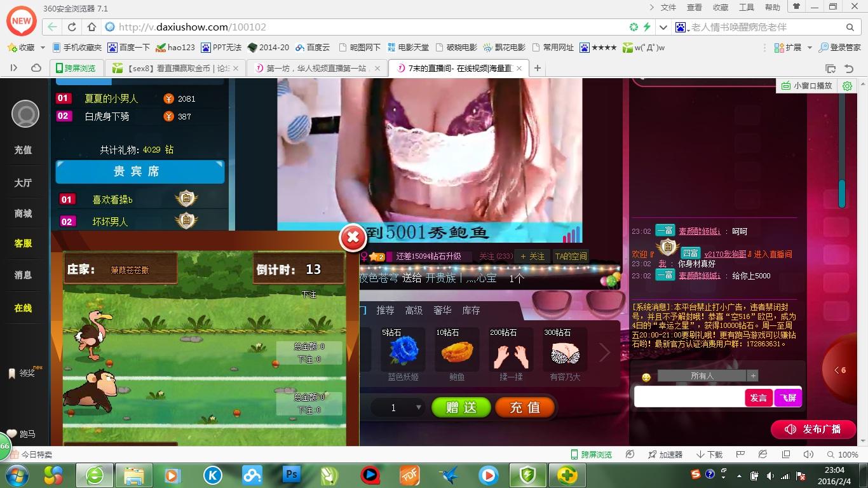Open the 百度一下 bookmark

129,47
